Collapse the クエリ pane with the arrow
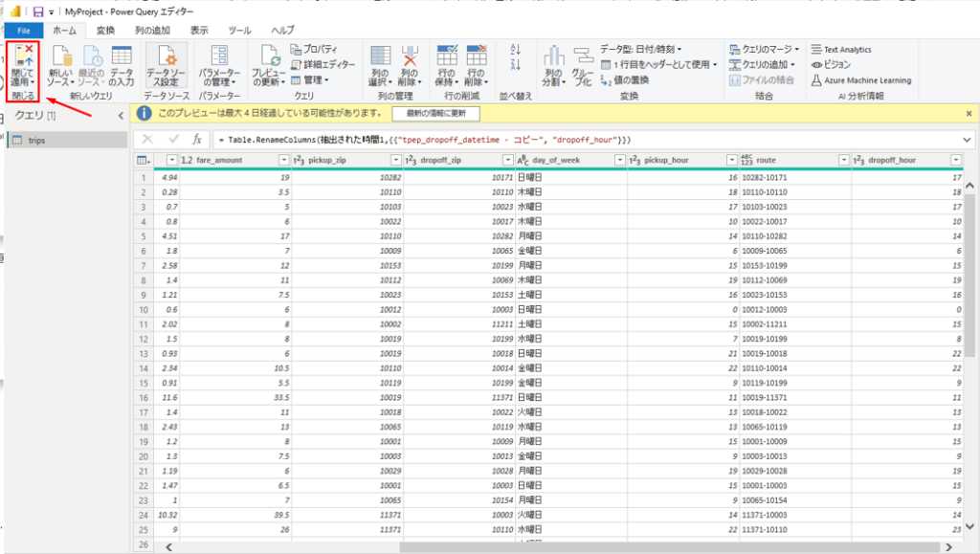980x554 pixels. click(x=120, y=116)
